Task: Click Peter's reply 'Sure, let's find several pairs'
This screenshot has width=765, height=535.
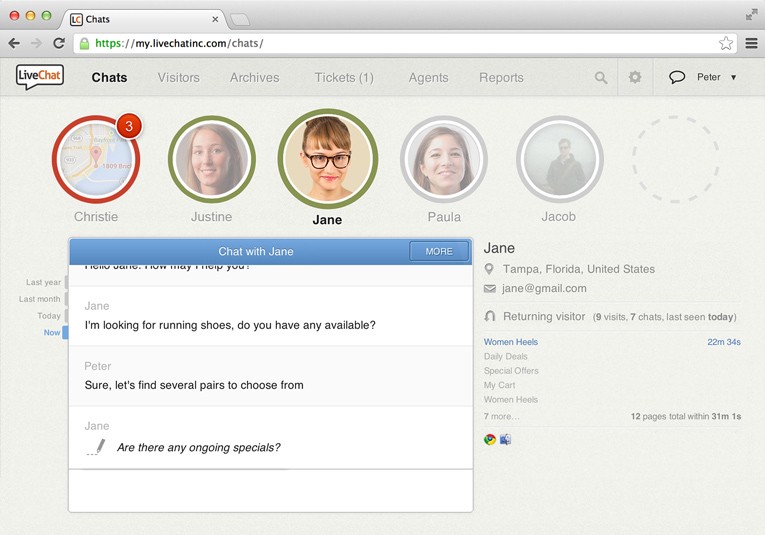Action: click(x=194, y=385)
